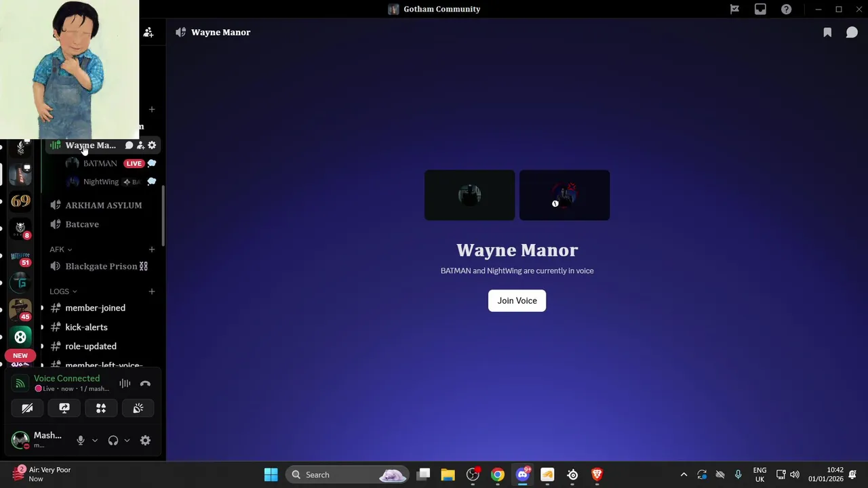Open Google Chrome from the taskbar
This screenshot has height=488, width=868.
[x=498, y=474]
